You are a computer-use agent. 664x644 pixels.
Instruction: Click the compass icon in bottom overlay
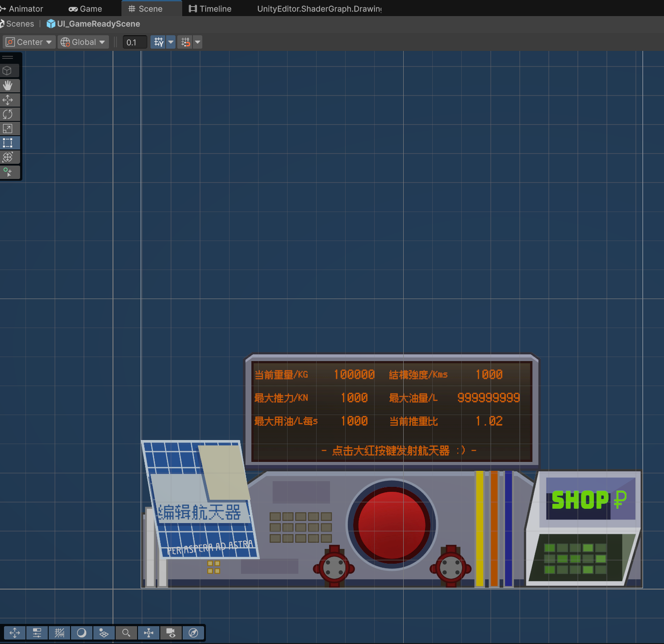[193, 633]
